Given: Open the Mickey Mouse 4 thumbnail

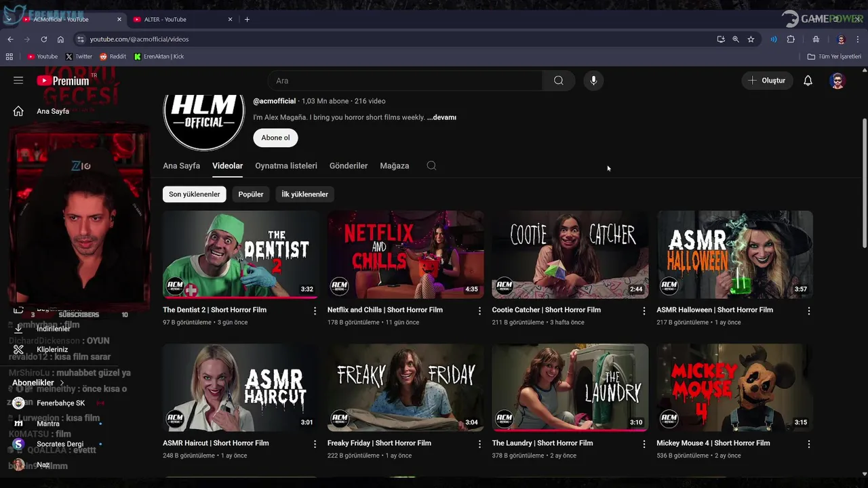Looking at the screenshot, I should click(x=735, y=388).
